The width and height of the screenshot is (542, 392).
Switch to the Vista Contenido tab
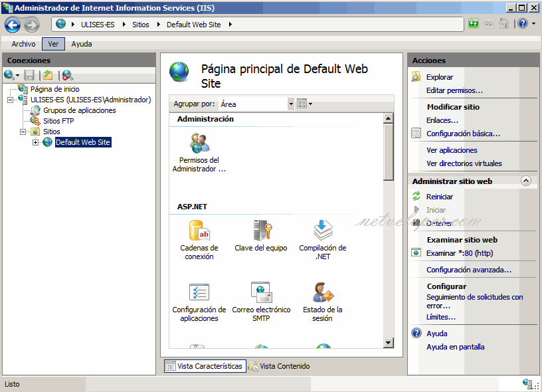[x=279, y=366]
